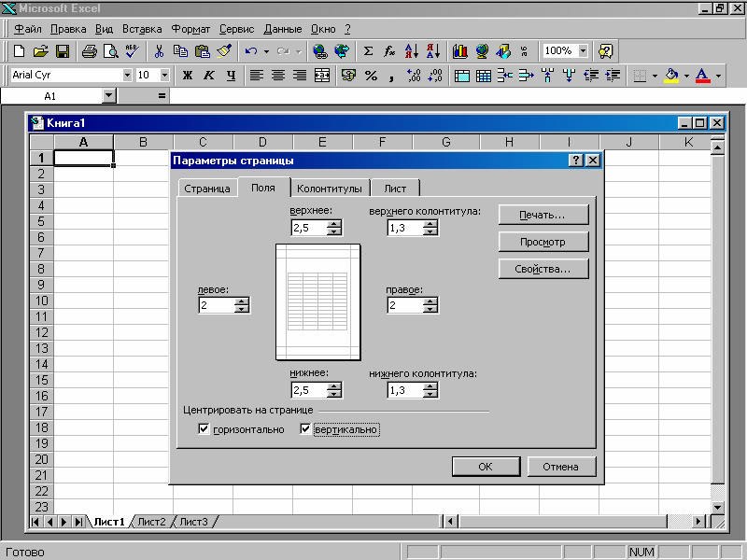Apply percent style with the % icon
This screenshot has width=747, height=560.
[x=371, y=76]
